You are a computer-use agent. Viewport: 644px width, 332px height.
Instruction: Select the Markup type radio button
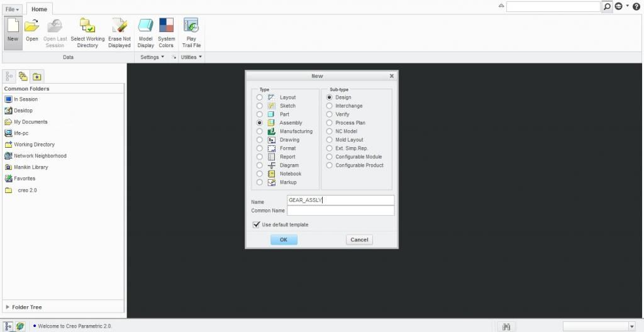259,182
